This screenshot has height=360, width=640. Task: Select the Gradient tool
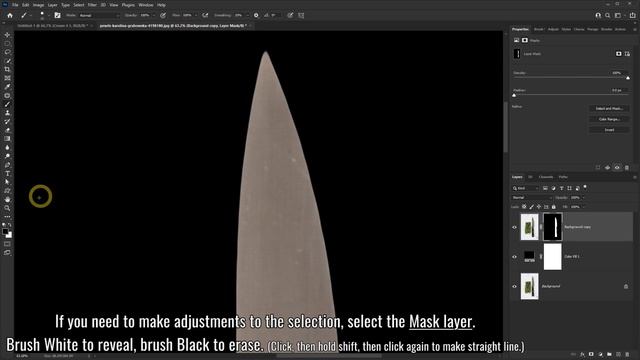pos(7,139)
